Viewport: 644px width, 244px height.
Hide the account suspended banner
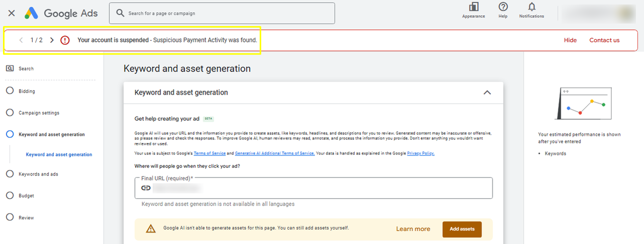pyautogui.click(x=570, y=40)
